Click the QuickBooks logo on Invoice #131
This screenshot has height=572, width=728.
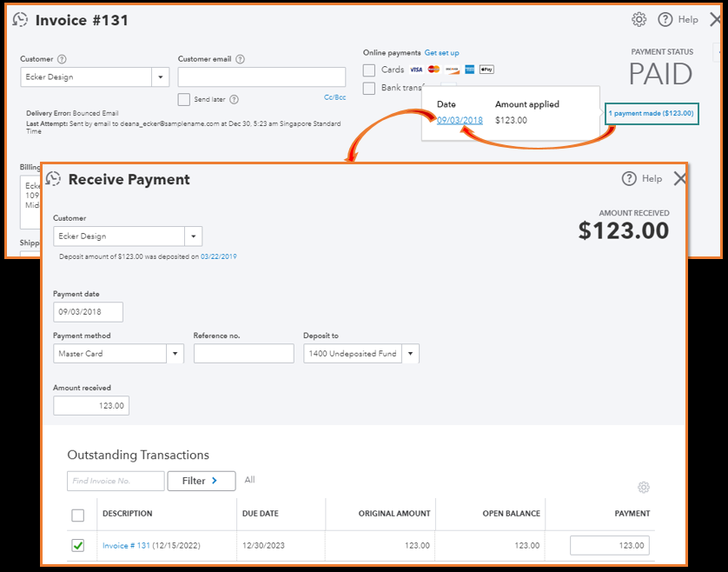pyautogui.click(x=19, y=19)
